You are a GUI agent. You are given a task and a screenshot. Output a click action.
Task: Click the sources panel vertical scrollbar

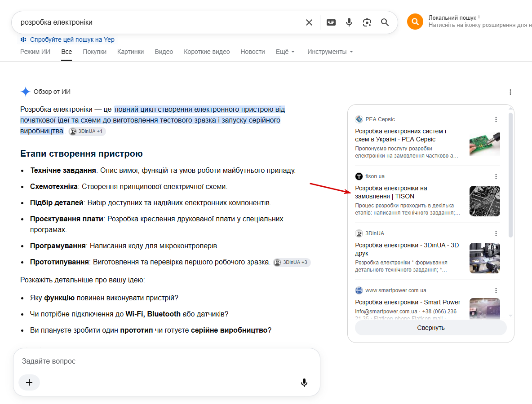pyautogui.click(x=510, y=175)
